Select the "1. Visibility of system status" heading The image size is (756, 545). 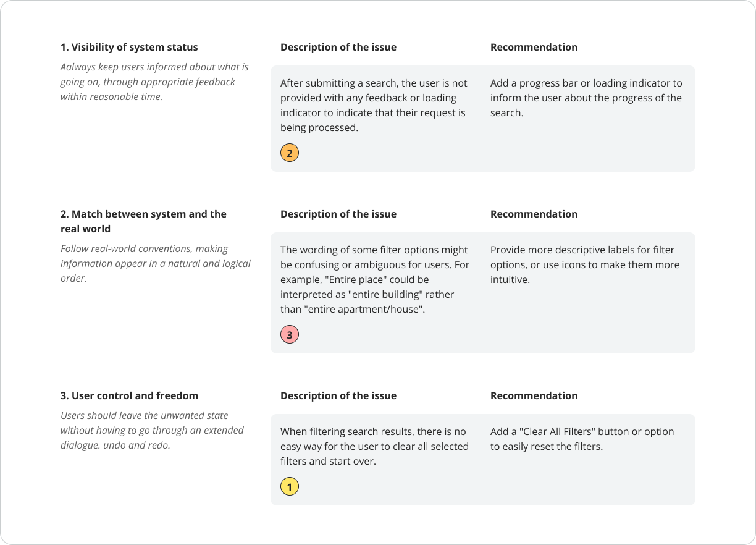point(129,47)
